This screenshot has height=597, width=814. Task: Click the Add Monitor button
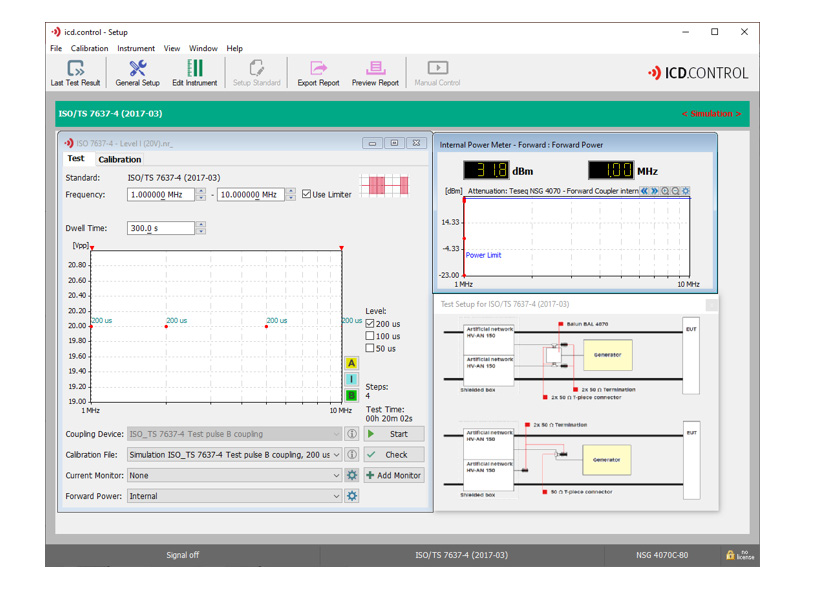[x=394, y=476]
